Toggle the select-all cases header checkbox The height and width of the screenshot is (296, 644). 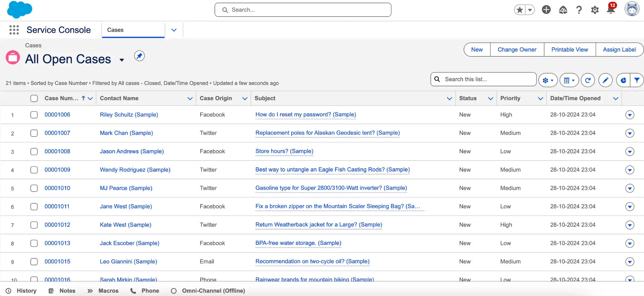34,98
